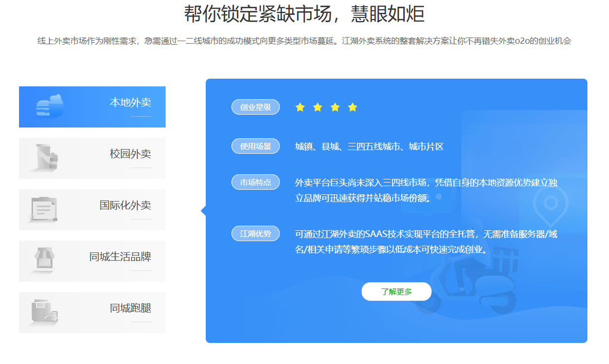Click the 市场特点 label pill
Image resolution: width=609 pixels, height=364 pixels.
pos(256,183)
